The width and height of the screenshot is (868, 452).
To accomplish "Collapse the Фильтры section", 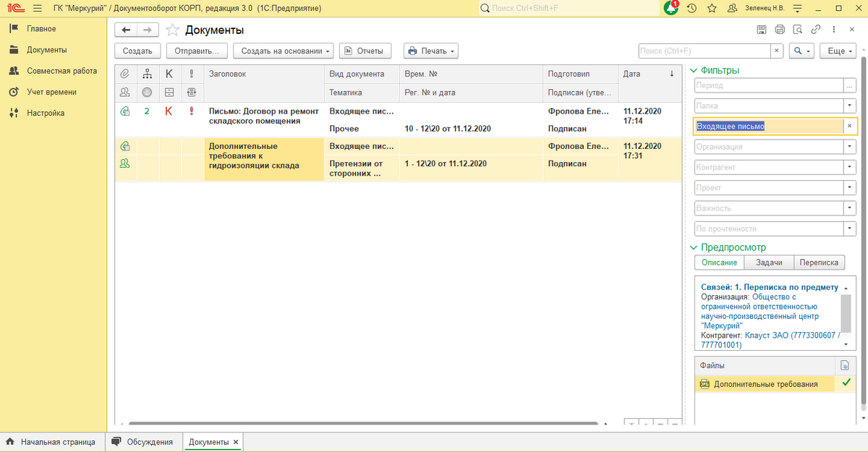I will [x=694, y=70].
